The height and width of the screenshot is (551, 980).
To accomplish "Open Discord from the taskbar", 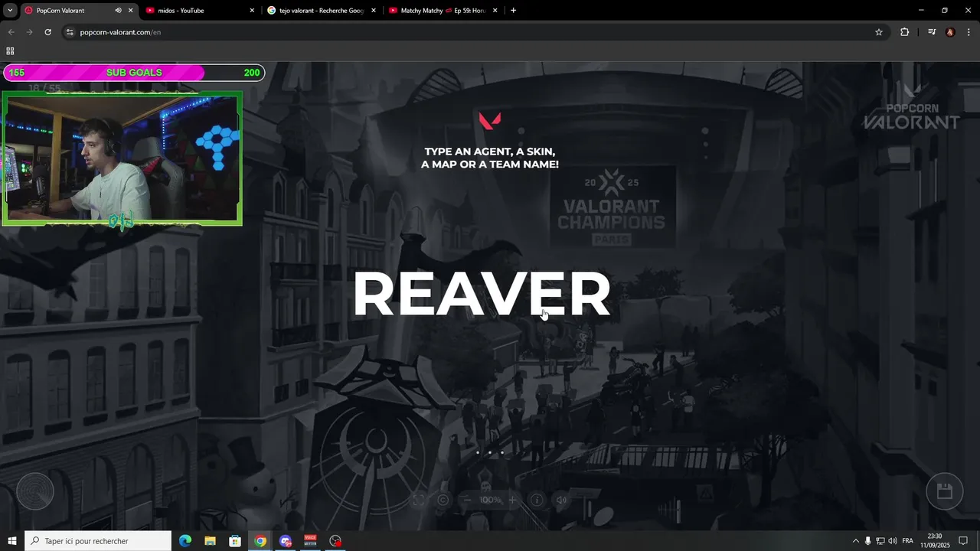I will pyautogui.click(x=286, y=541).
